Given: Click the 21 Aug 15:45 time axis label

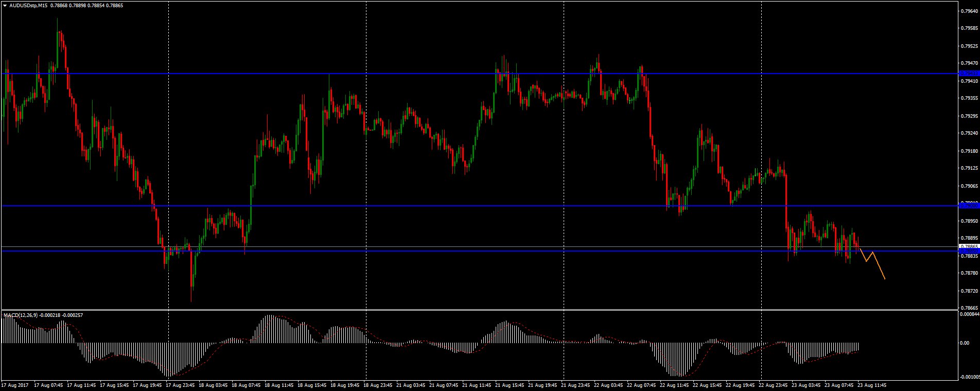Looking at the screenshot, I should pyautogui.click(x=509, y=385).
